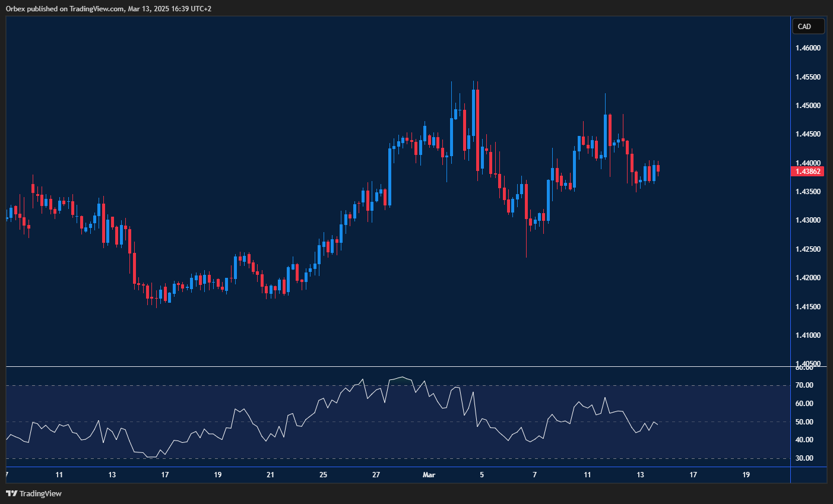Click the Orbex publisher name
The image size is (833, 504).
pyautogui.click(x=16, y=8)
